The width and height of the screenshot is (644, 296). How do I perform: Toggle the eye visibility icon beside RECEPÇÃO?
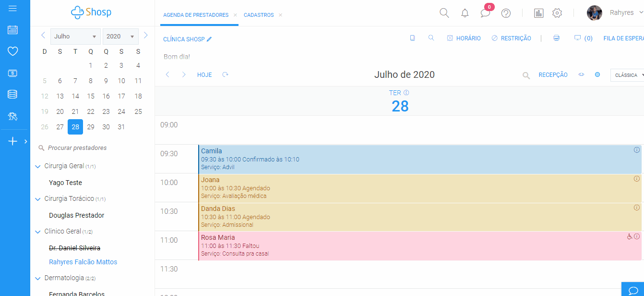point(581,74)
